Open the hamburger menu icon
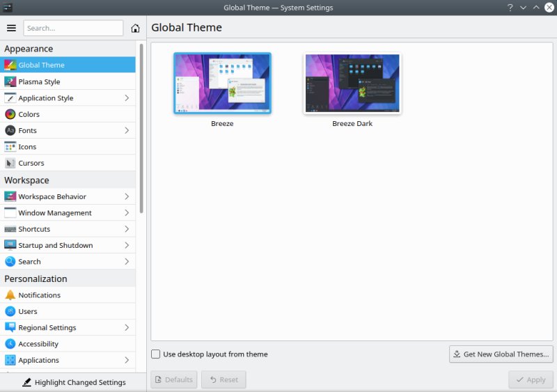The image size is (557, 392). click(11, 28)
